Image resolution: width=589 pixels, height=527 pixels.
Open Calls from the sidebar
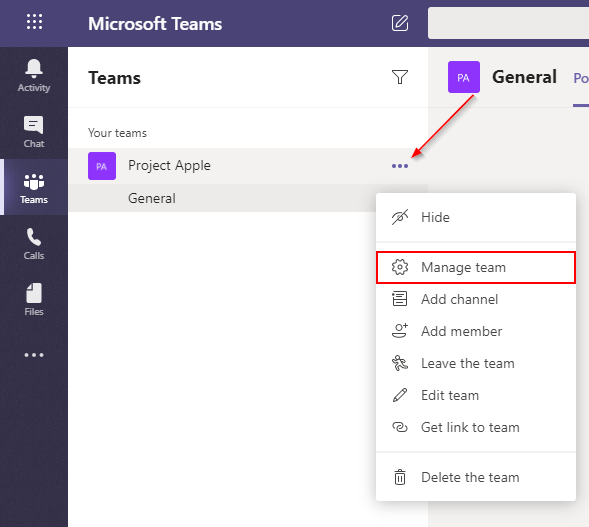(x=34, y=243)
